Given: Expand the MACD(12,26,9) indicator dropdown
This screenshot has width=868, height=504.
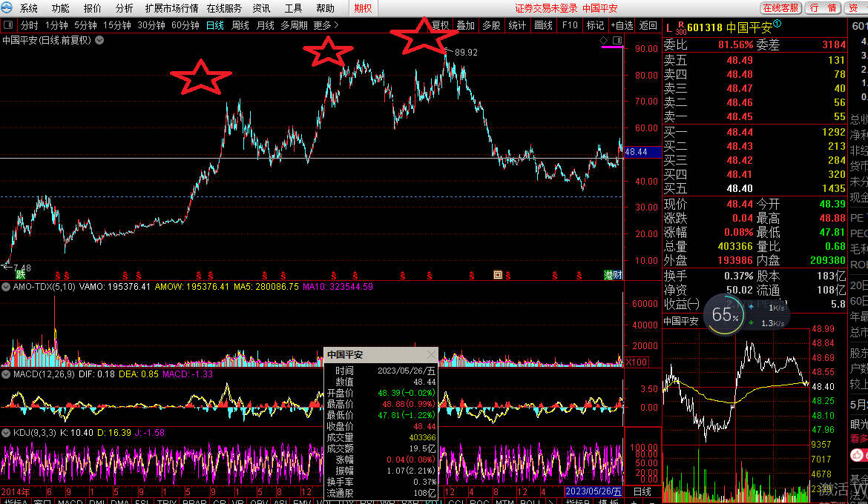Looking at the screenshot, I should point(6,374).
